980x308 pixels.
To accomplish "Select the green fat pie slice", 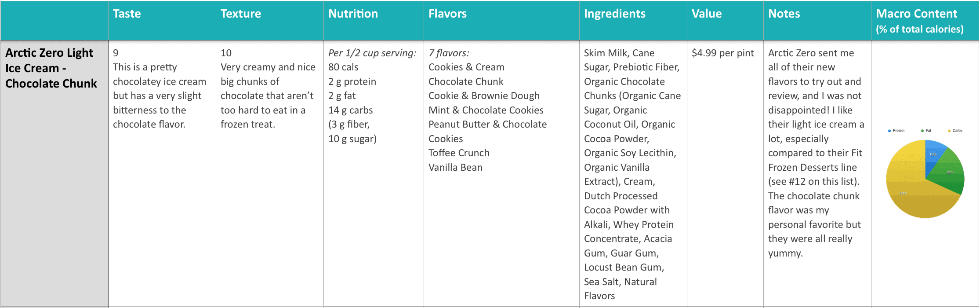I will 949,172.
